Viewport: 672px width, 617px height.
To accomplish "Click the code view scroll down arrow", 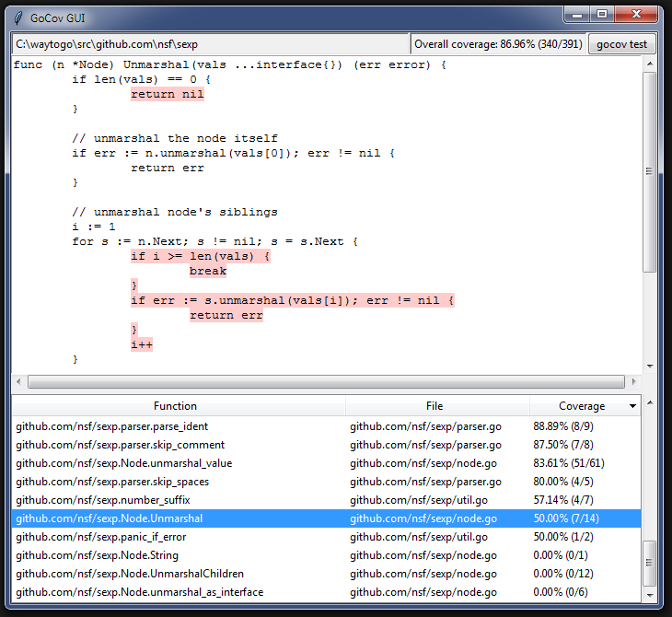I will [x=650, y=366].
